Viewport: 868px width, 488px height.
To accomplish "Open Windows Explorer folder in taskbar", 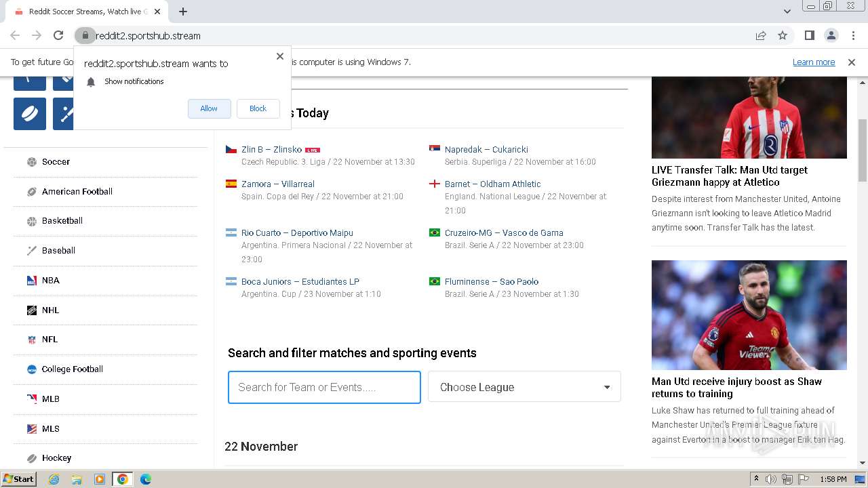I will pyautogui.click(x=77, y=479).
